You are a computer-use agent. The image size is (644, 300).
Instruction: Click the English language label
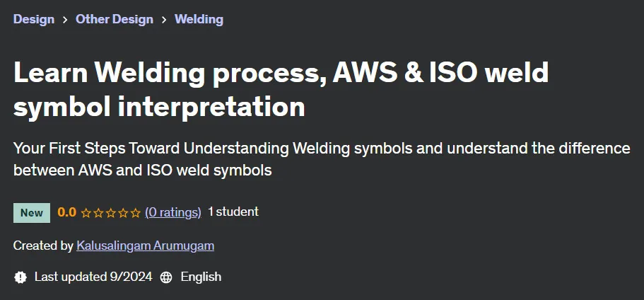click(x=201, y=277)
